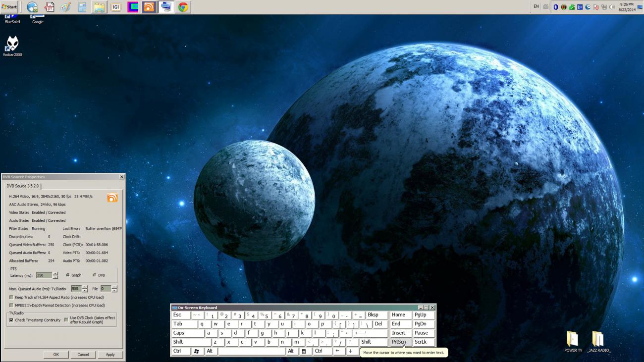Screen dimensions: 644x362
Task: Click the orange DVB taskbar icon
Action: [149, 7]
